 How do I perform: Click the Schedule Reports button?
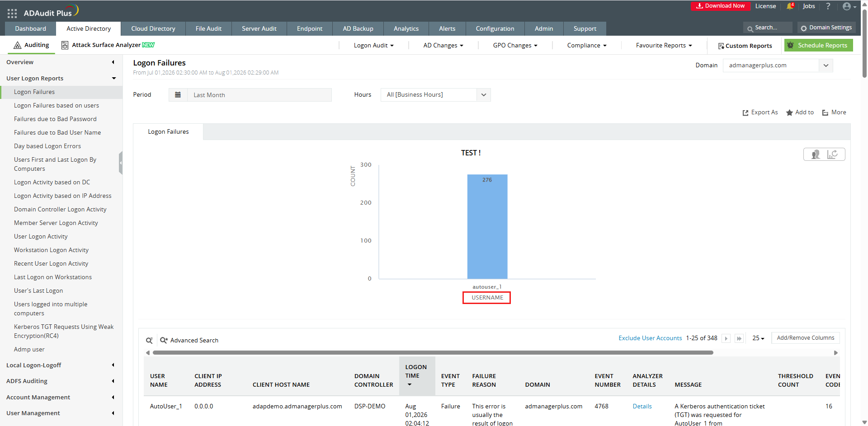click(x=819, y=45)
